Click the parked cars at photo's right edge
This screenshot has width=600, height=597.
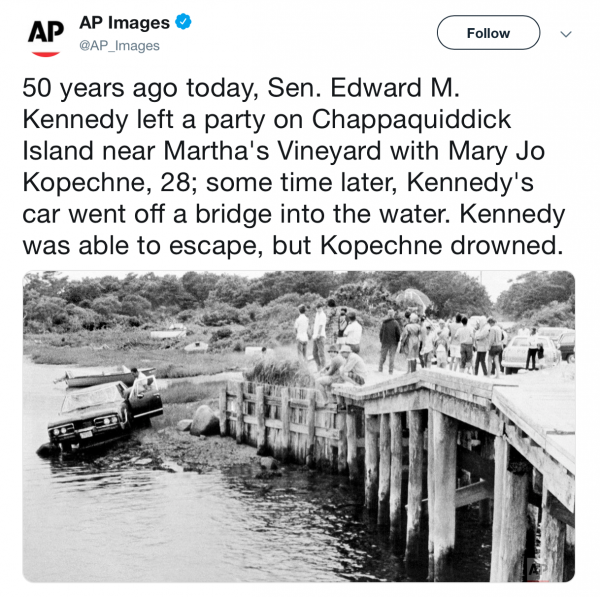540,349
